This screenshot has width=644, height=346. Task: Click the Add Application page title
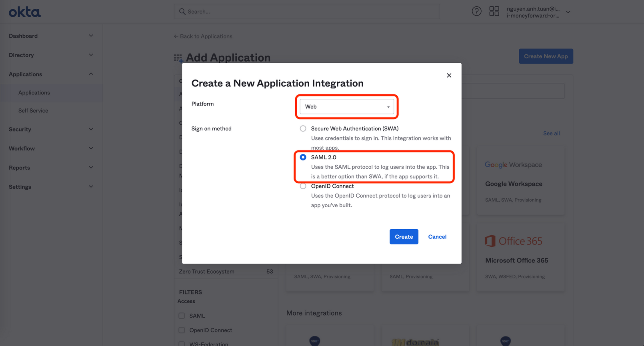[x=228, y=58]
